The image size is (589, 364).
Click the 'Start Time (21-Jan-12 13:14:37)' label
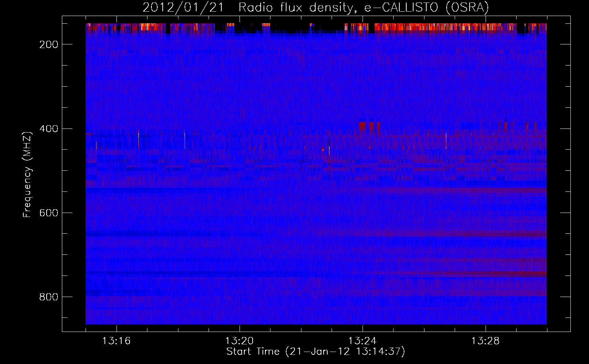point(316,352)
